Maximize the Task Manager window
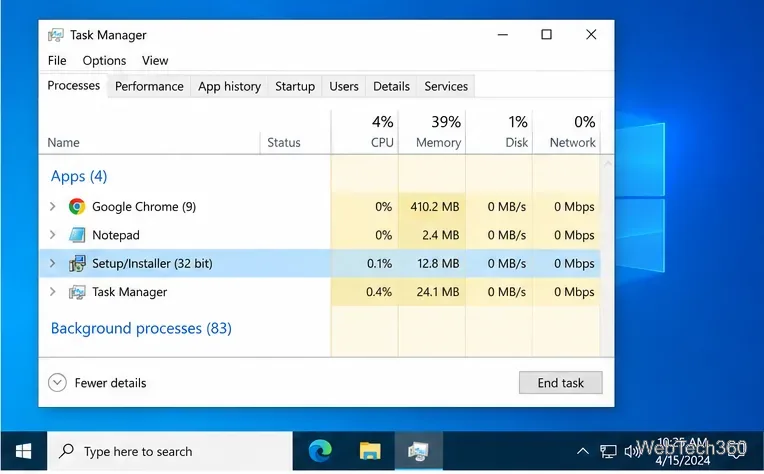Viewport: 764px width, 474px height. (x=546, y=35)
